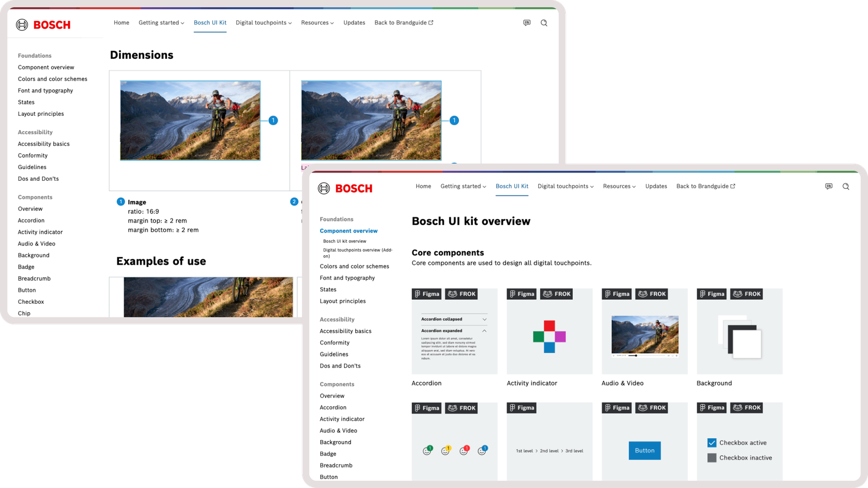The width and height of the screenshot is (868, 488).
Task: Click Bosch logo in the front window
Action: tap(345, 188)
